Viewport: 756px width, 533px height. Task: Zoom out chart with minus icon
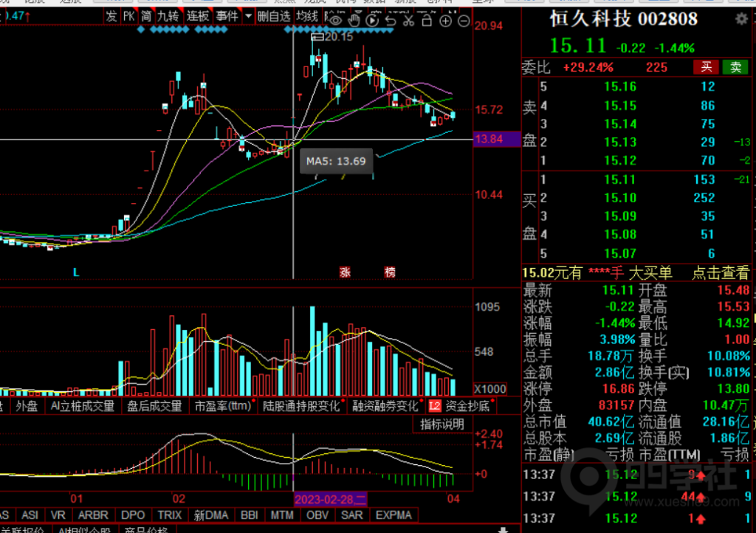click(464, 21)
